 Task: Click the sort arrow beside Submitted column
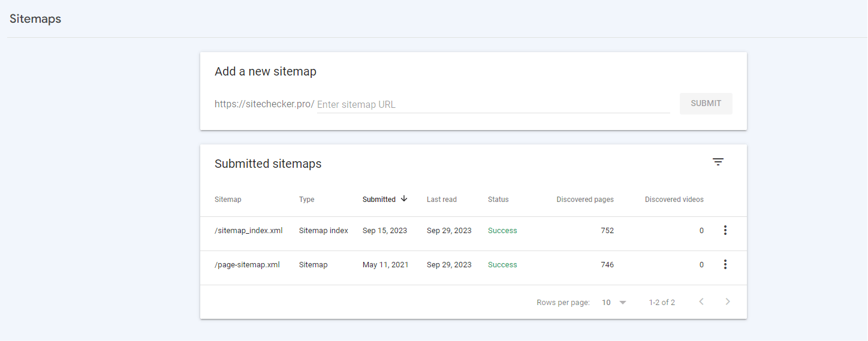(404, 199)
